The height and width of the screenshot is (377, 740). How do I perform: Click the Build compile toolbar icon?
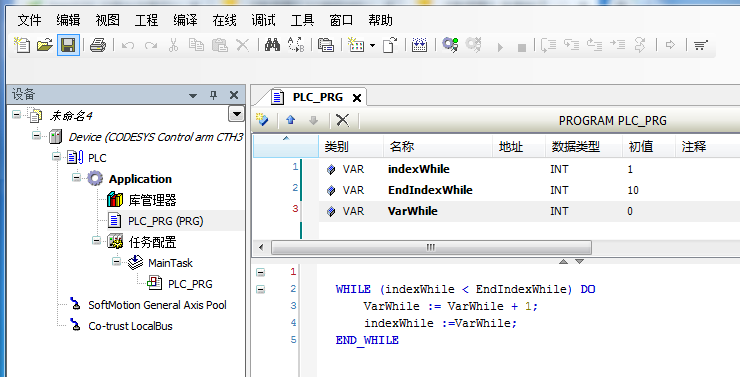420,45
